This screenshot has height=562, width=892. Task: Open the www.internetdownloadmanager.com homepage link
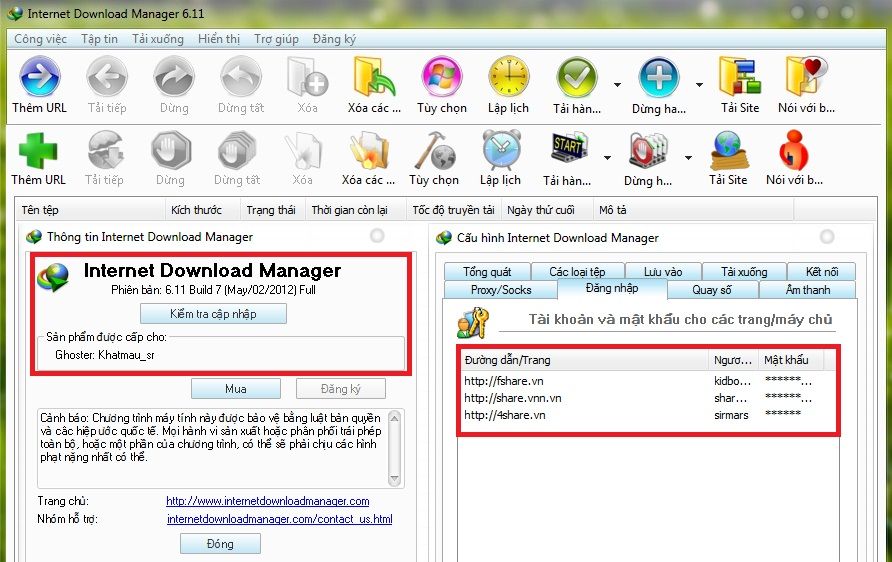[267, 501]
